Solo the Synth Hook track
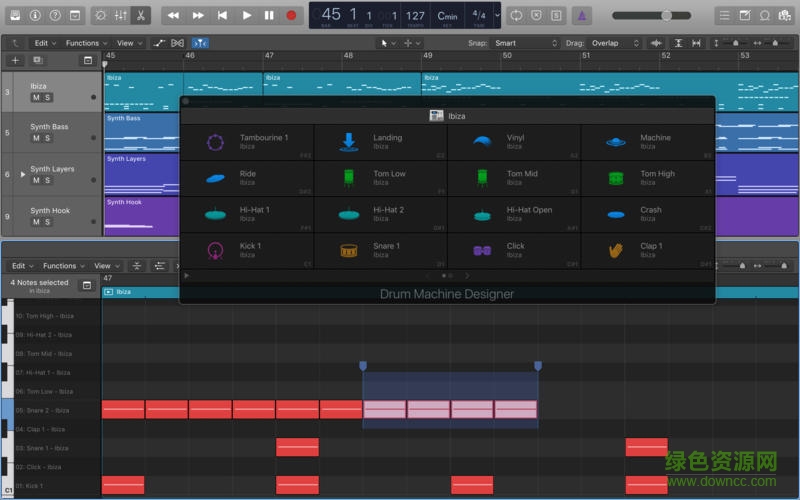The image size is (800, 500). tap(48, 222)
